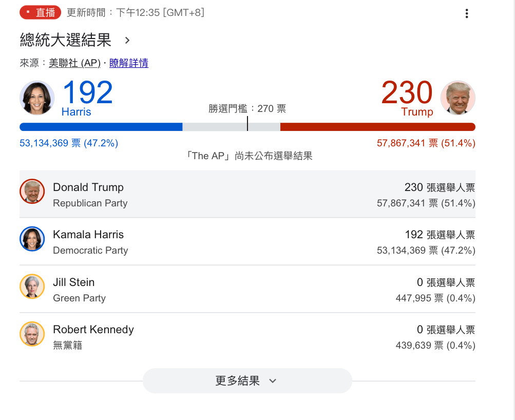Click Trump's red 230 electoral vote count
Image resolution: width=515 pixels, height=420 pixels.
407,92
